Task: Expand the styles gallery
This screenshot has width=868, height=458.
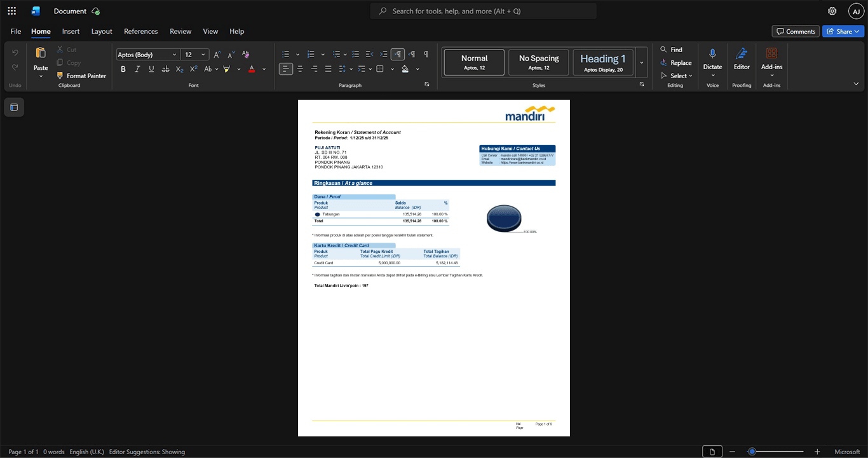Action: click(642, 62)
